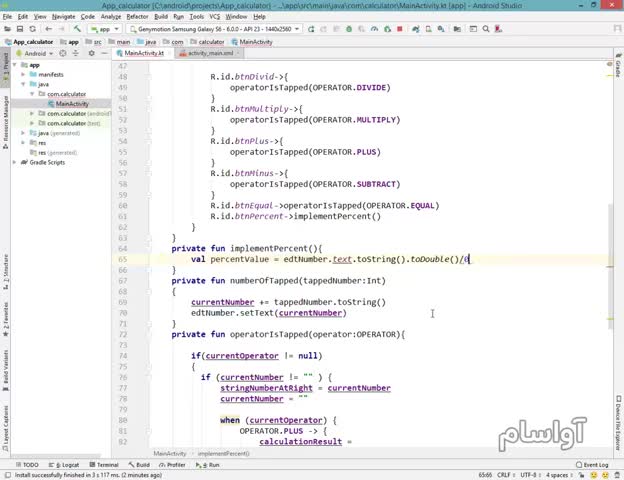Open the Profiler tool window
This screenshot has width=624, height=480.
[x=174, y=465]
